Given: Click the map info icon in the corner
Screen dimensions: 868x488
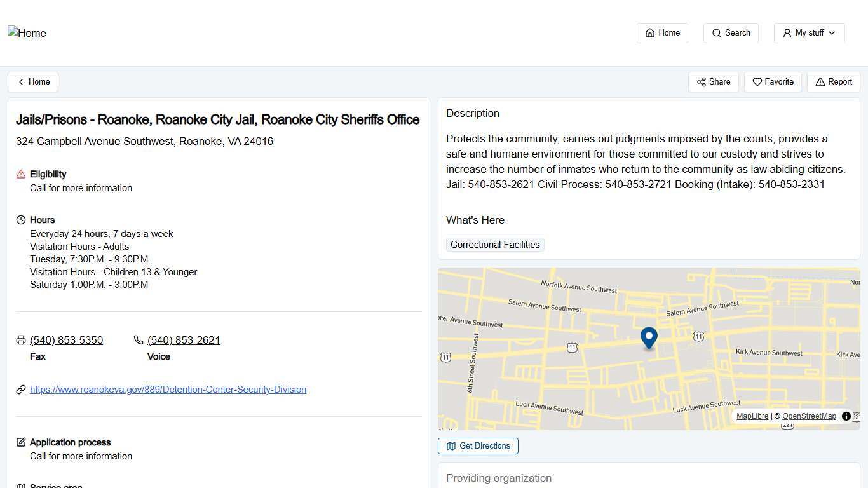Looking at the screenshot, I should coord(846,416).
